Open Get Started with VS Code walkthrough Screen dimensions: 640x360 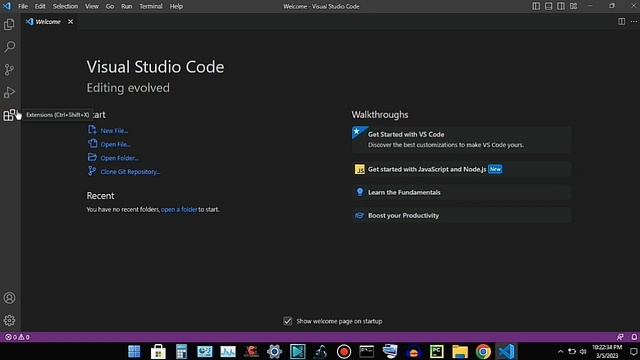coord(461,139)
